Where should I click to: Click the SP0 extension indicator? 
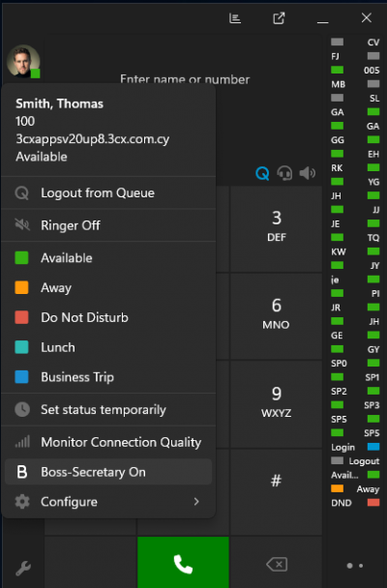355,363
